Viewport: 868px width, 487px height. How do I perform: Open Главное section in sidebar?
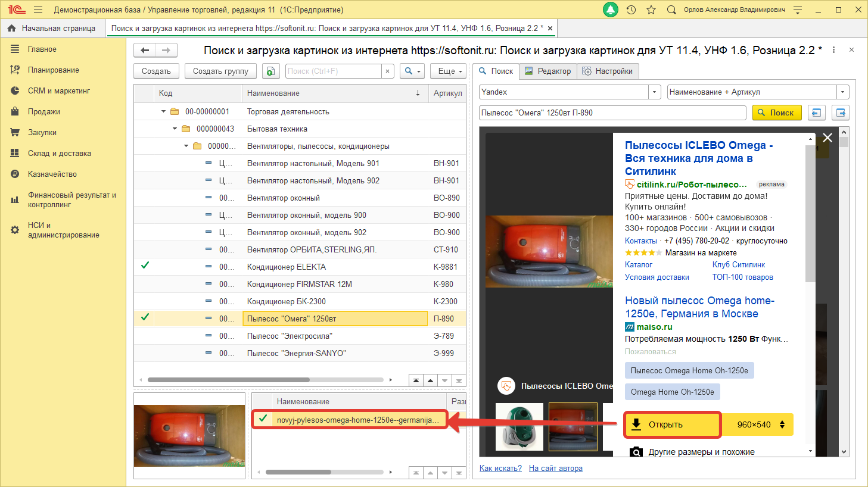[x=42, y=49]
